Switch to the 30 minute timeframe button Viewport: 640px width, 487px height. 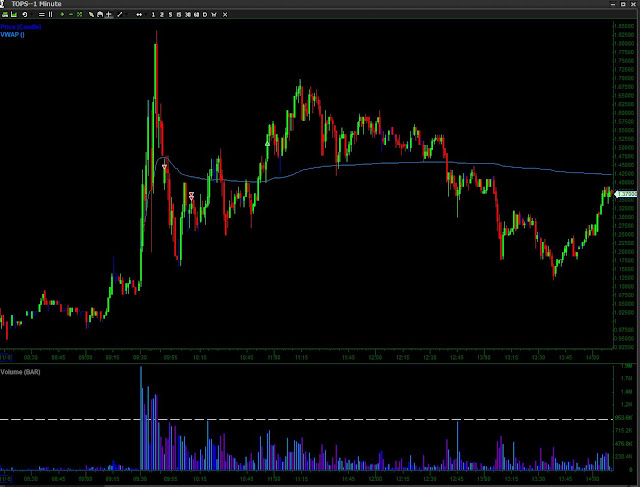click(188, 14)
